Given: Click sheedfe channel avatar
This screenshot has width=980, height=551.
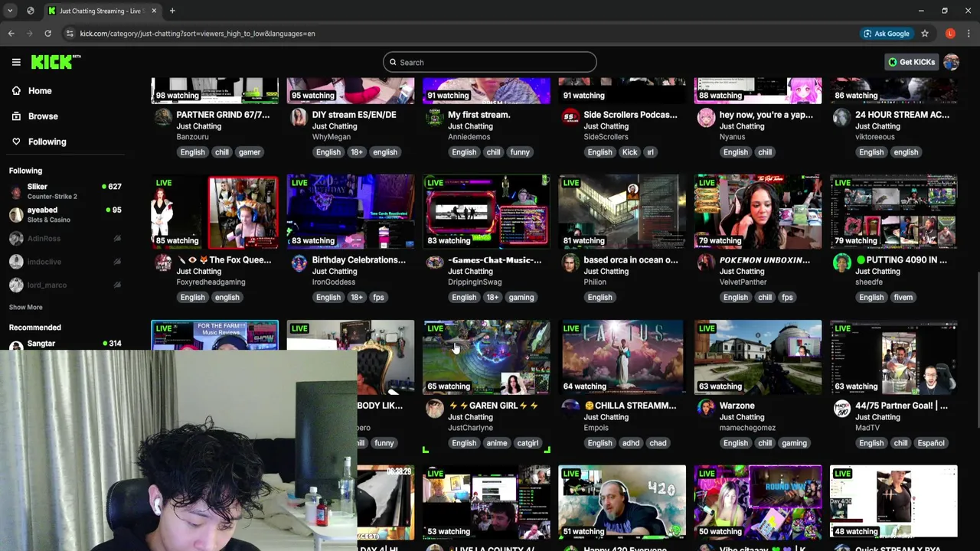Looking at the screenshot, I should point(841,262).
